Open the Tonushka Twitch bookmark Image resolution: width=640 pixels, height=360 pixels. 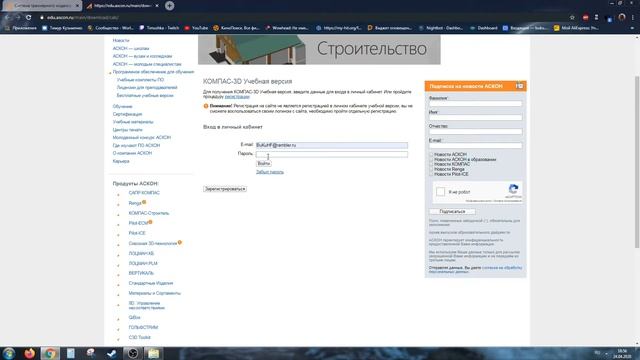tap(159, 28)
